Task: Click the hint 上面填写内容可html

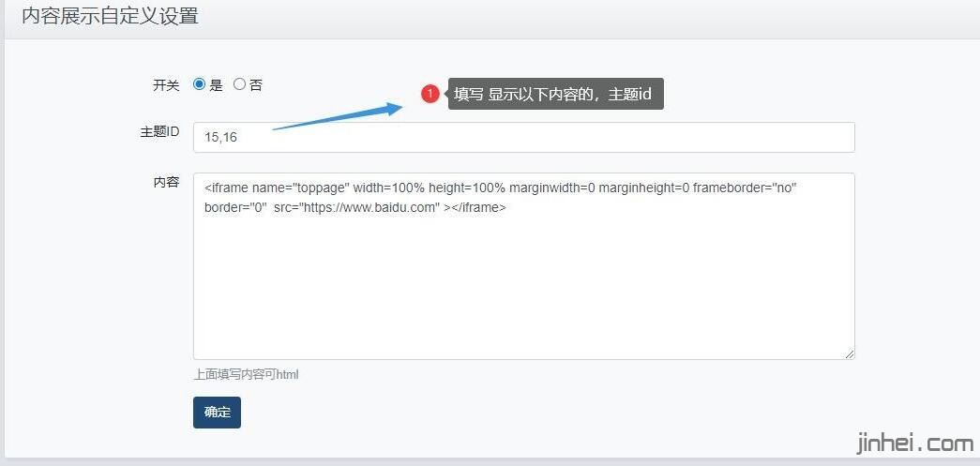Action: [x=246, y=375]
